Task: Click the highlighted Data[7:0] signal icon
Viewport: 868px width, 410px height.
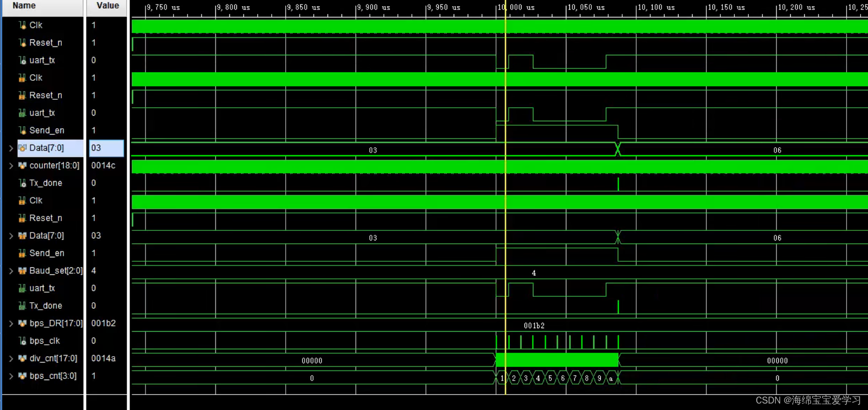Action: coord(22,148)
